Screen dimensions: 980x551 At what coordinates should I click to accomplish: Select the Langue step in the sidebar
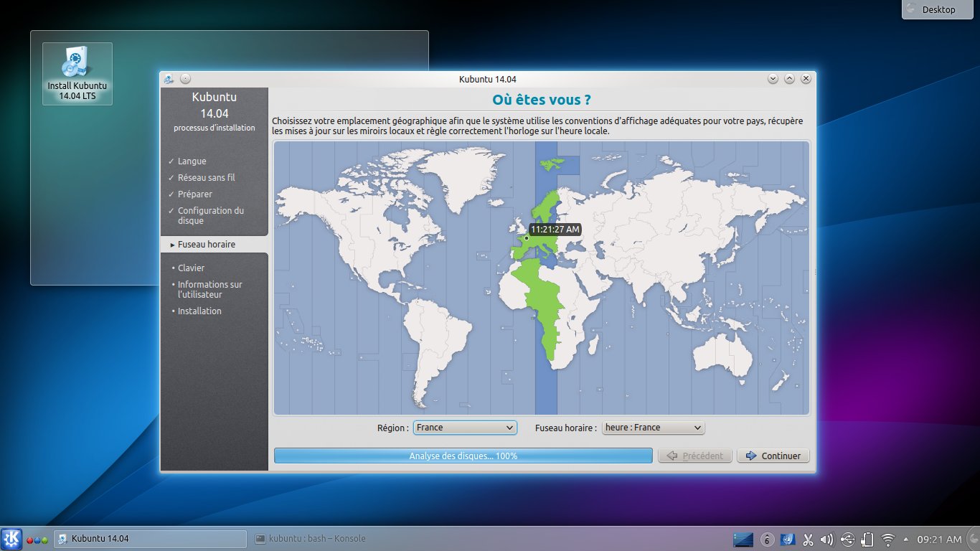point(192,161)
